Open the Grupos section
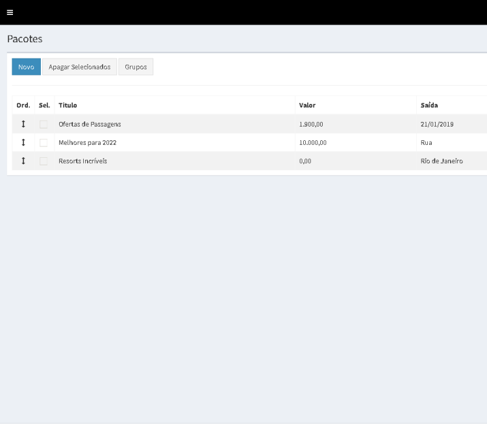This screenshot has height=448, width=487. tap(136, 67)
